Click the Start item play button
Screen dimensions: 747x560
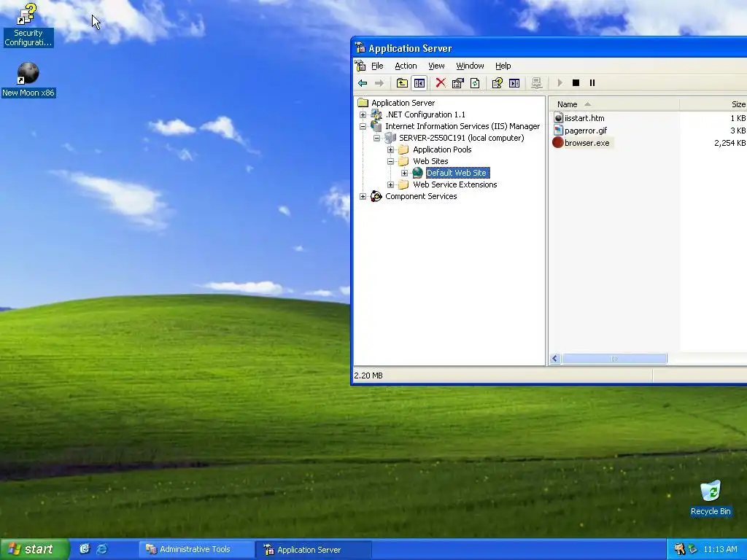(x=560, y=83)
